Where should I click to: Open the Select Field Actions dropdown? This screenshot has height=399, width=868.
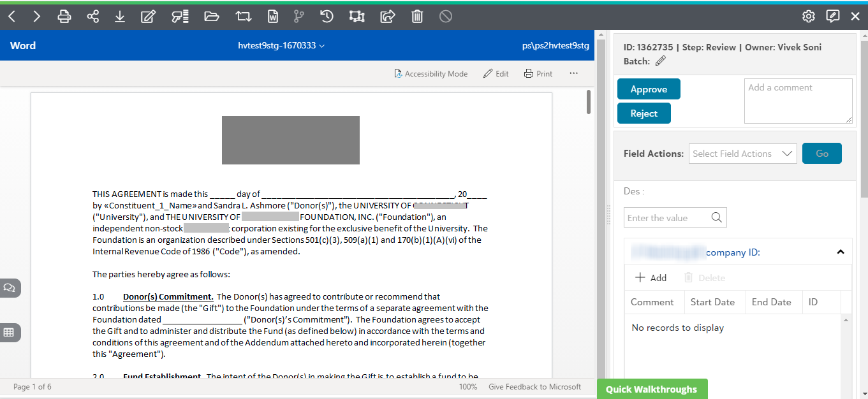(x=743, y=154)
